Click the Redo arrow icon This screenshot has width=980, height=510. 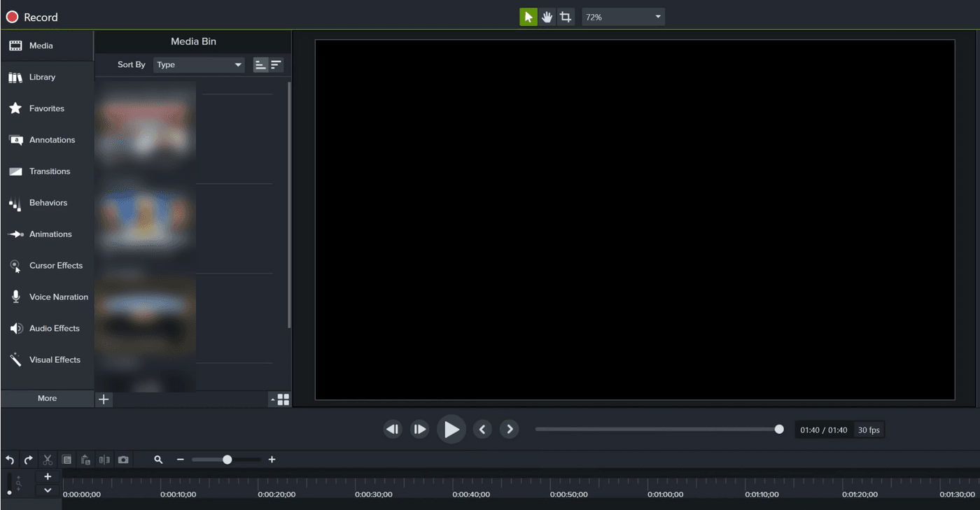pyautogui.click(x=29, y=460)
